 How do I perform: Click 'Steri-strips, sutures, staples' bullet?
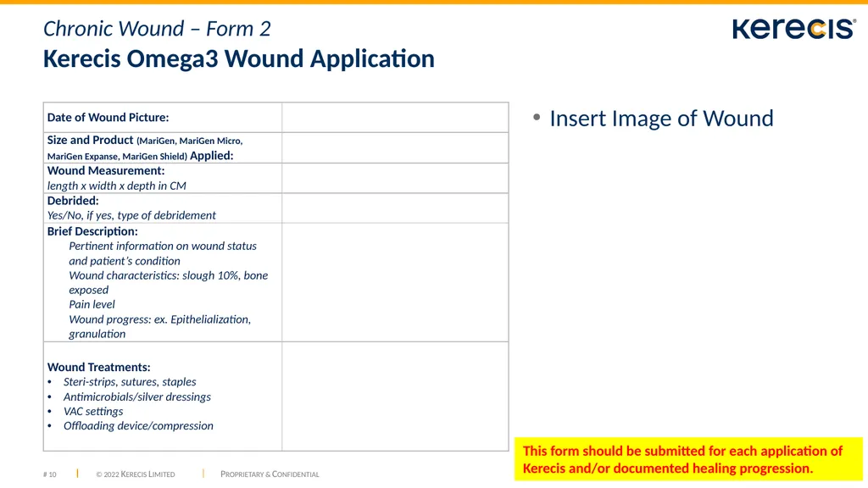pyautogui.click(x=130, y=382)
